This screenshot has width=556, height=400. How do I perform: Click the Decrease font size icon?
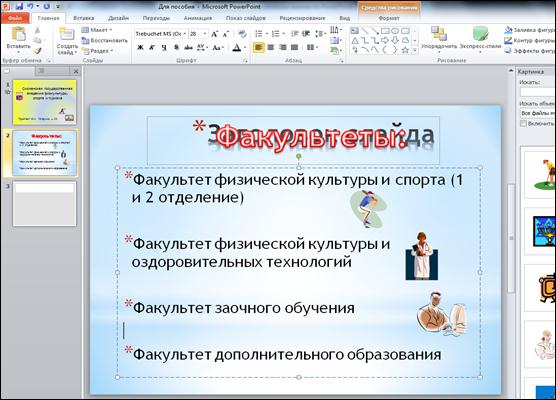point(226,34)
